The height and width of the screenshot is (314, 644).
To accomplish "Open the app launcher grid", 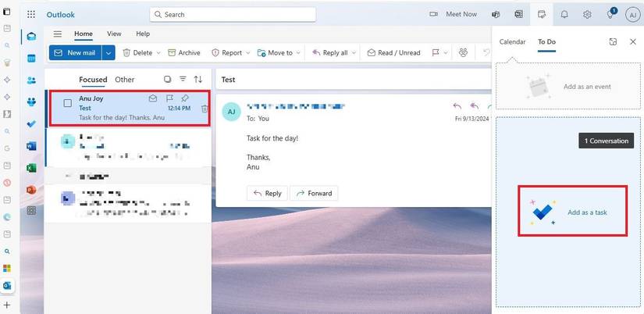I will coord(31,14).
